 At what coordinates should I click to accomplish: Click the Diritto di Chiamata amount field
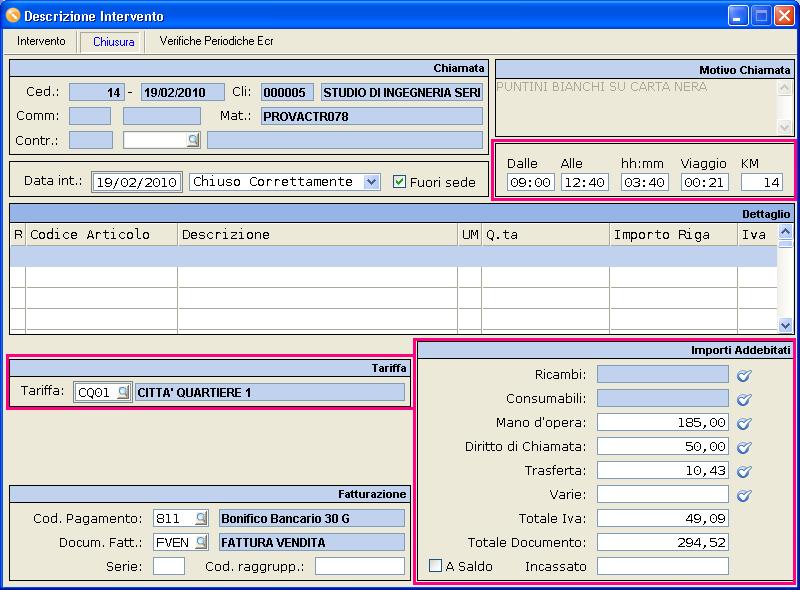point(663,447)
